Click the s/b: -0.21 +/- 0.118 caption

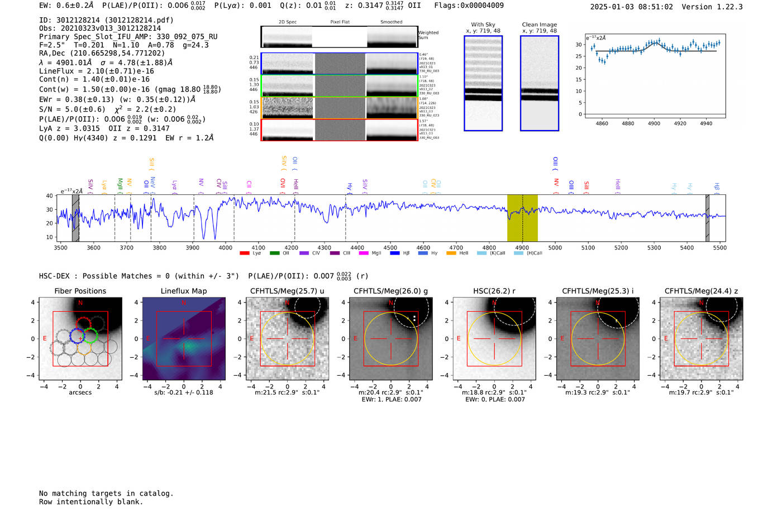184,392
